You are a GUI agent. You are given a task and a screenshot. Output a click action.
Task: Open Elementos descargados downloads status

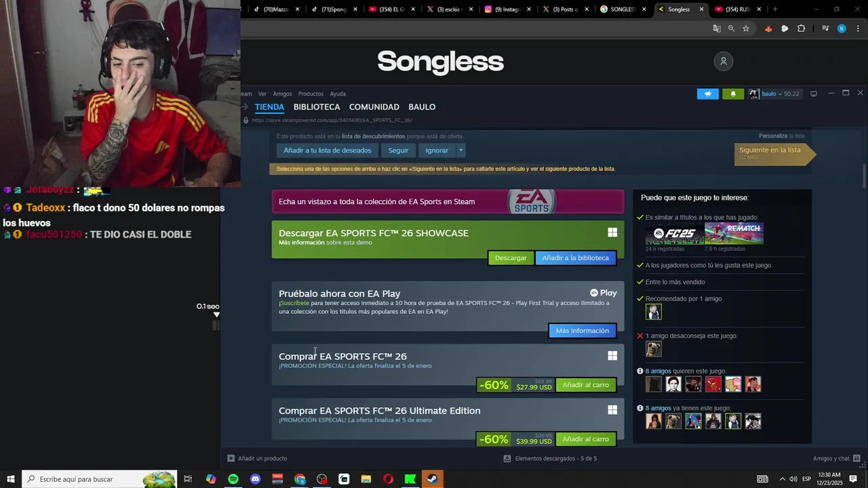click(x=550, y=458)
